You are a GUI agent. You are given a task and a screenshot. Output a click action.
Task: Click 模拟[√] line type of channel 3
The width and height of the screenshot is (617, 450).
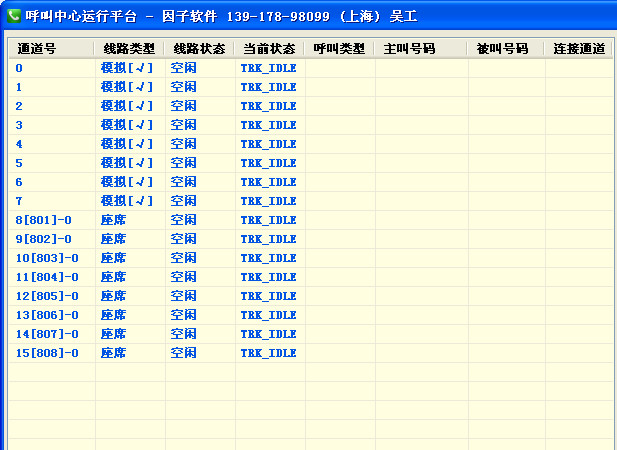pyautogui.click(x=127, y=125)
